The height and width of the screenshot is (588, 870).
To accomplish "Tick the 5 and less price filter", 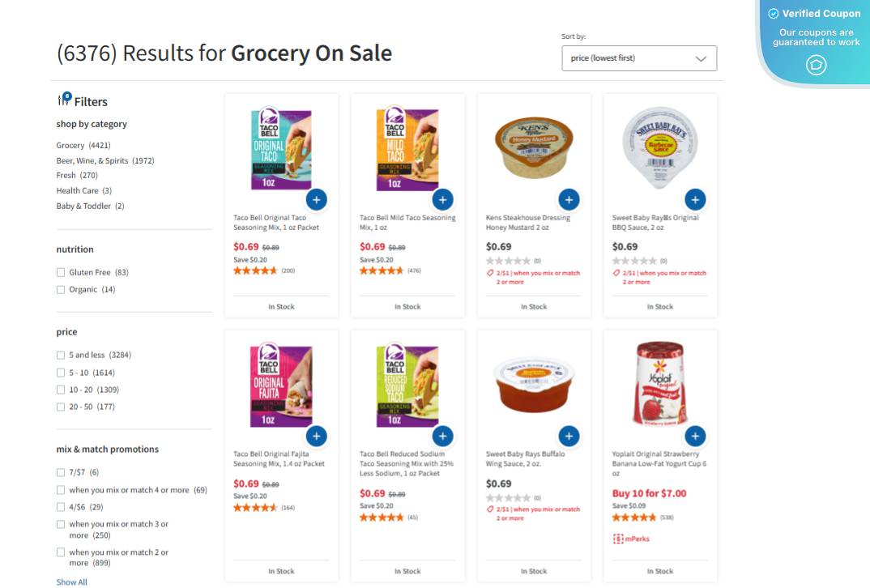I will pyautogui.click(x=61, y=355).
